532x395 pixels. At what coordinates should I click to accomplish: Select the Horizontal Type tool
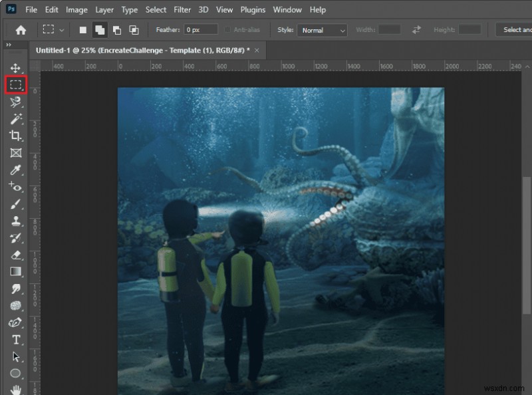(15, 339)
